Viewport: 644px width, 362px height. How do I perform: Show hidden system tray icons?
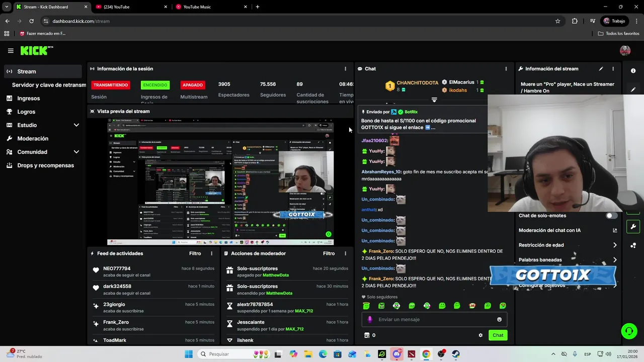point(553,354)
